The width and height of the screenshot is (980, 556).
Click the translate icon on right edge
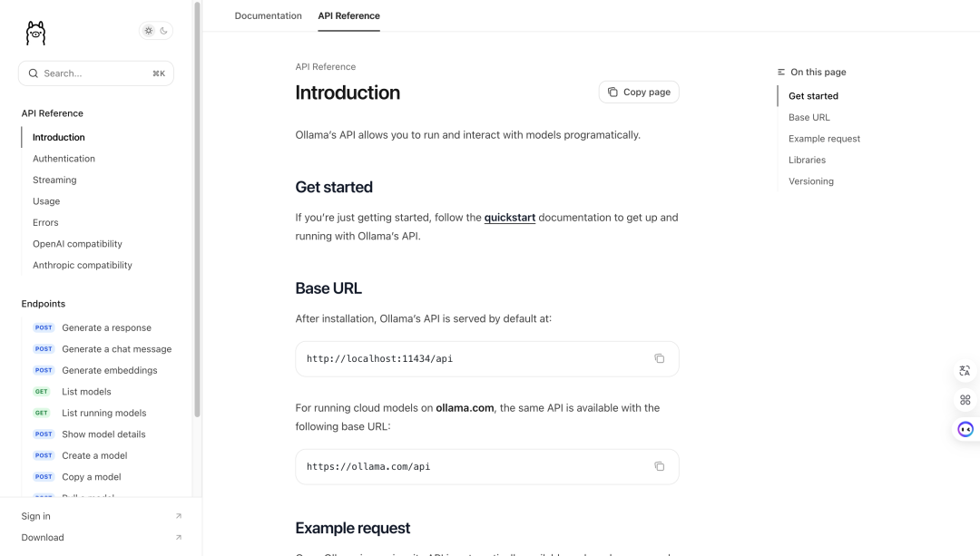(965, 371)
